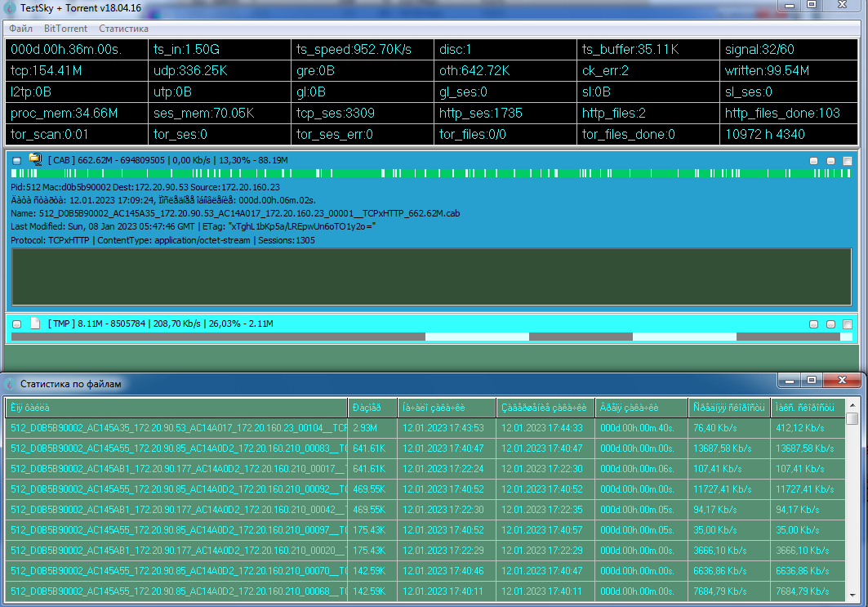
Task: Click the network folder icon on CAB entry
Action: (35, 160)
